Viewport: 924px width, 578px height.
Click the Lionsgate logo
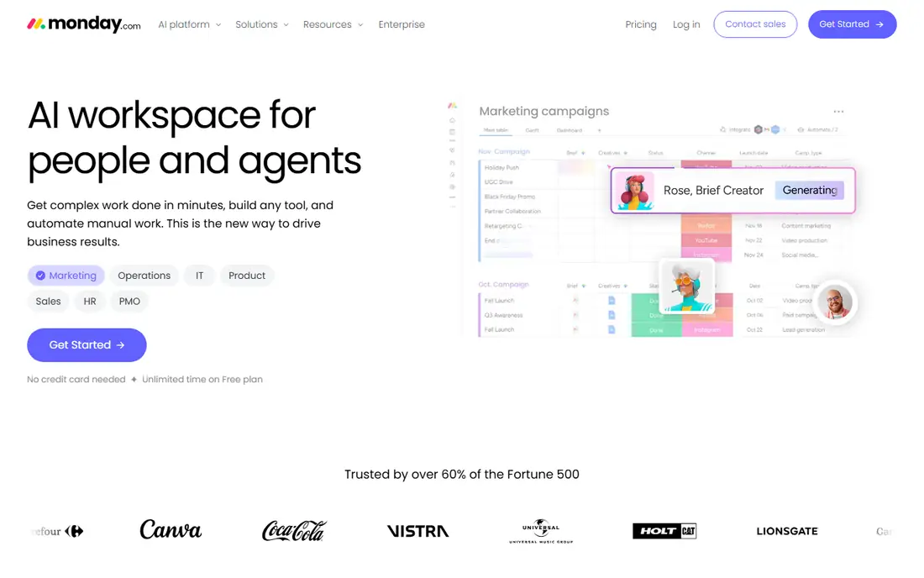pos(787,531)
